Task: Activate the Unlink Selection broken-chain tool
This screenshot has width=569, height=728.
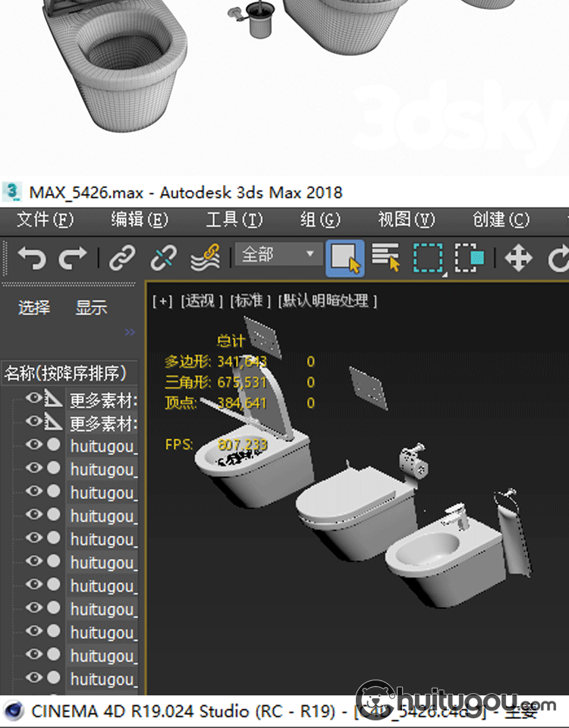Action: 163,258
